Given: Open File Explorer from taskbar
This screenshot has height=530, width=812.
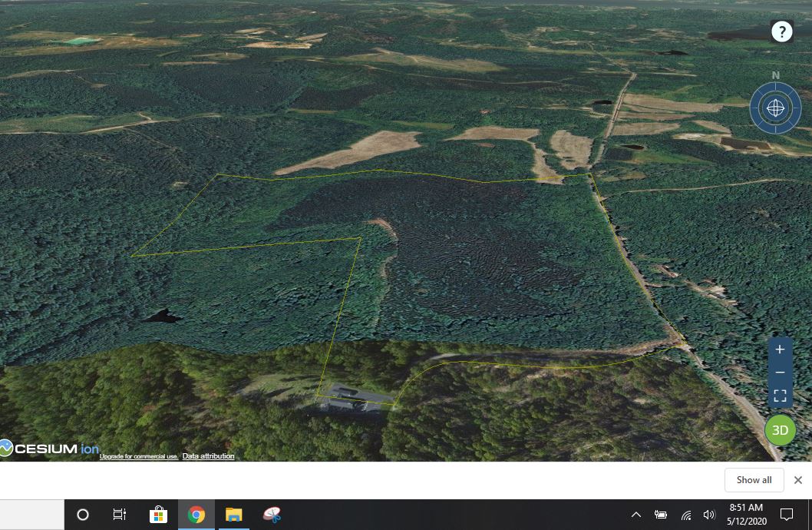Looking at the screenshot, I should tap(234, 515).
